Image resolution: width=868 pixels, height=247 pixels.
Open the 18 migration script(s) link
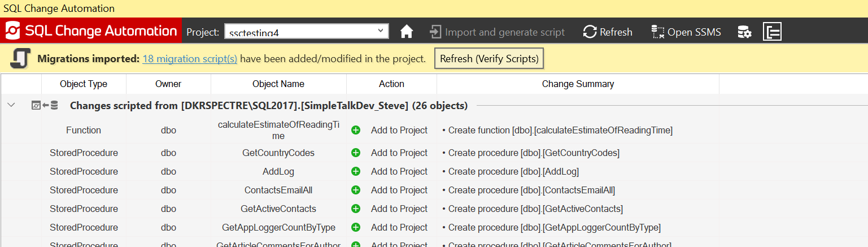click(x=190, y=58)
